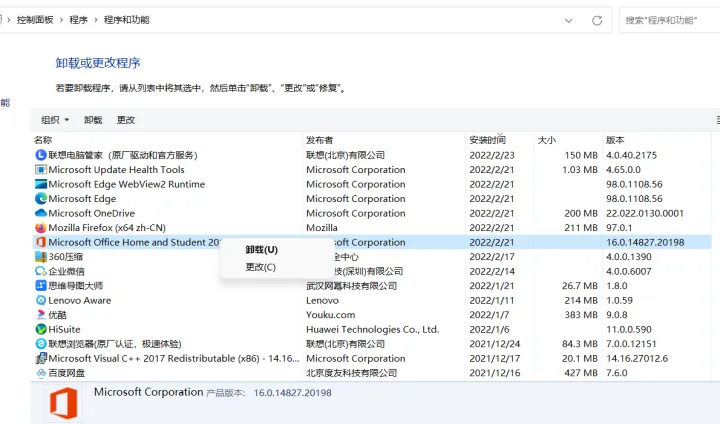Click the Microsoft OneDrive cloud icon

41,213
